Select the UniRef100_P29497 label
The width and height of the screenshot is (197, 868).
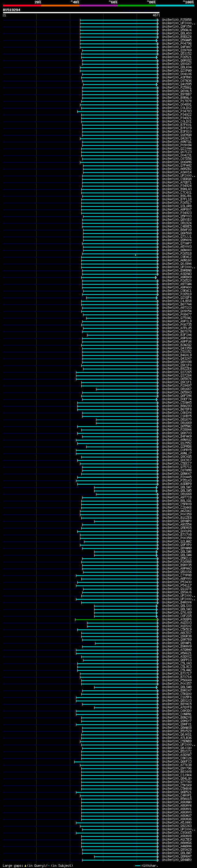click(x=176, y=386)
